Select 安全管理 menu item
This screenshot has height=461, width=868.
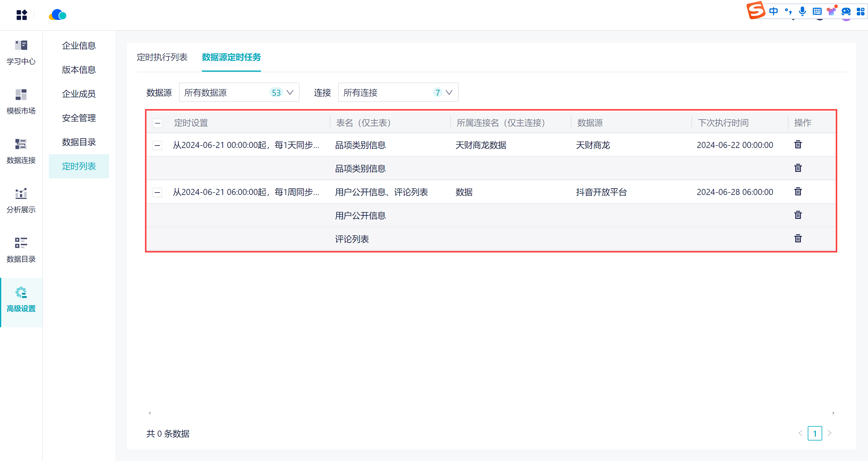(x=79, y=118)
